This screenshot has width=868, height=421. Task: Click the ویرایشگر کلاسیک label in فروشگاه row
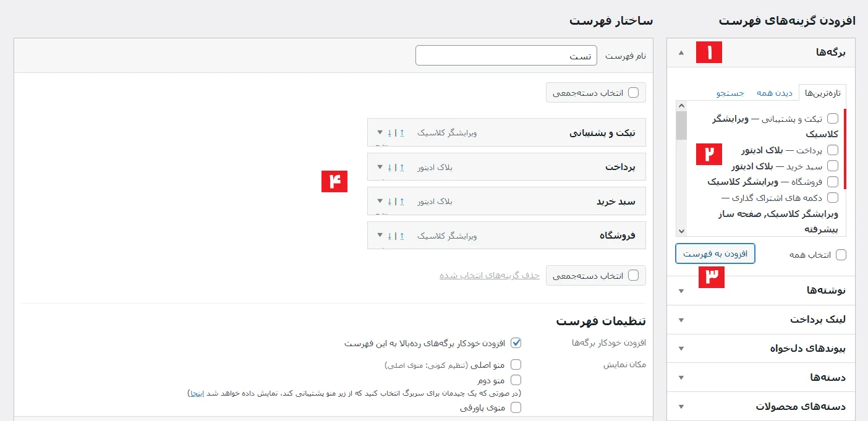pyautogui.click(x=447, y=236)
